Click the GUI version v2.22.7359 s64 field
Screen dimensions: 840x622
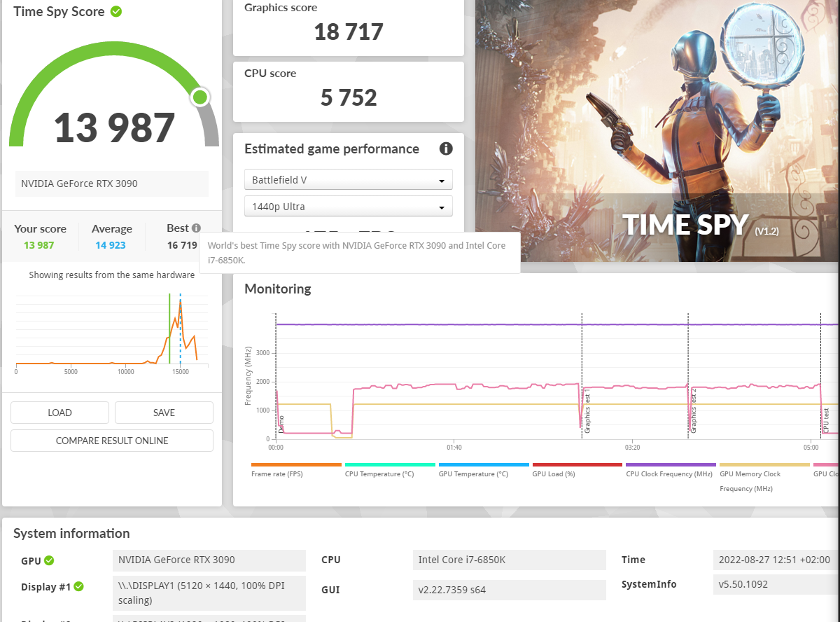click(510, 590)
